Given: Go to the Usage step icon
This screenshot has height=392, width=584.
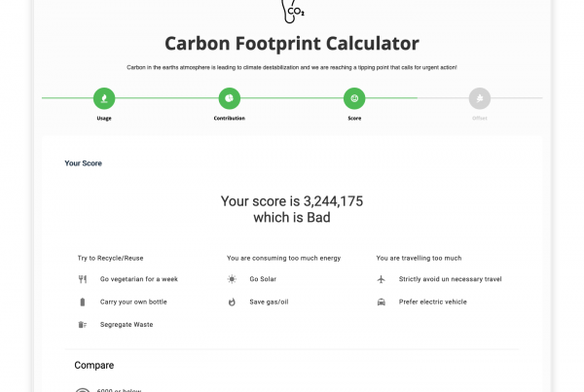Looking at the screenshot, I should coord(104,98).
